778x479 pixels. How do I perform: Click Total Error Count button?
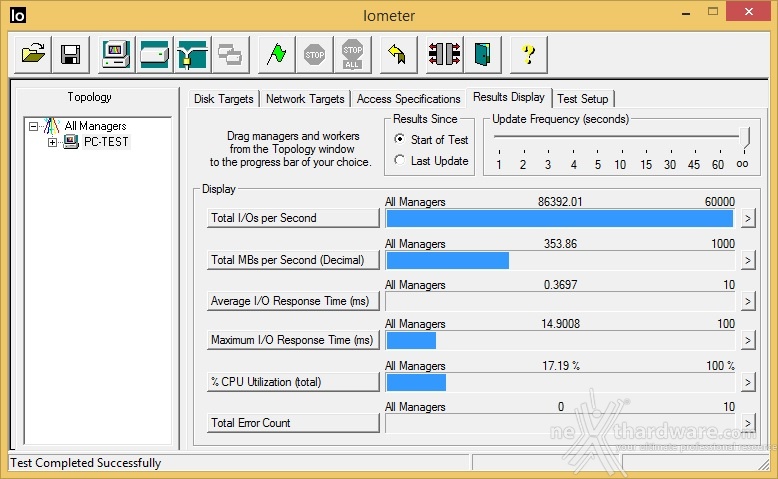click(293, 423)
